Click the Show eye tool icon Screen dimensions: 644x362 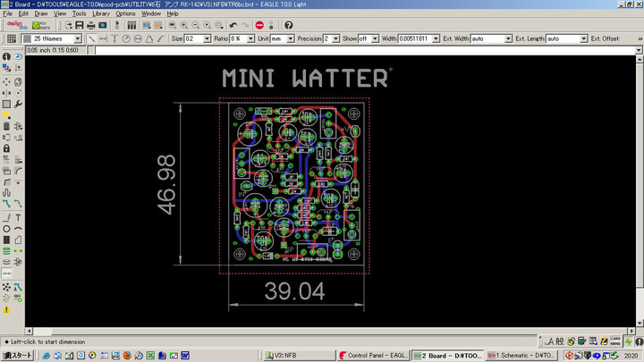[19, 56]
